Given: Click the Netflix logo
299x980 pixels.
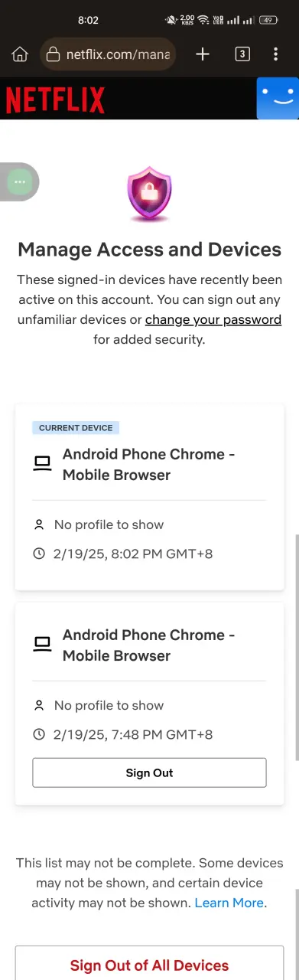Looking at the screenshot, I should pyautogui.click(x=55, y=100).
